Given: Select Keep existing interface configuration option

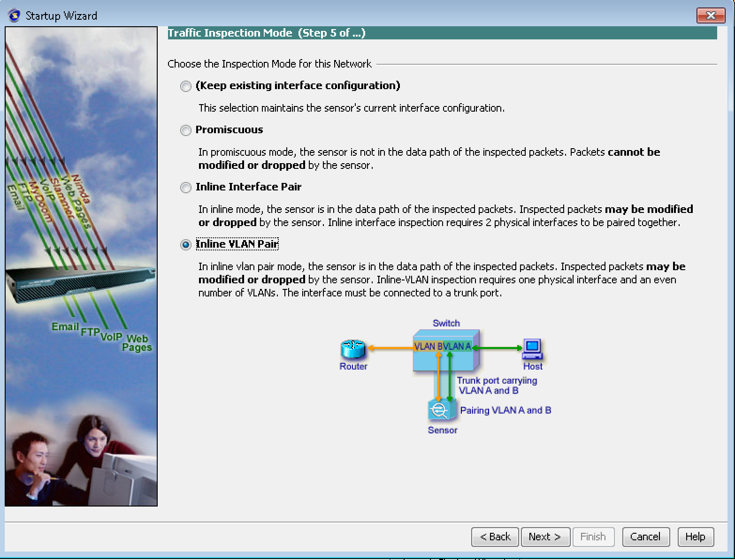Looking at the screenshot, I should pos(186,86).
